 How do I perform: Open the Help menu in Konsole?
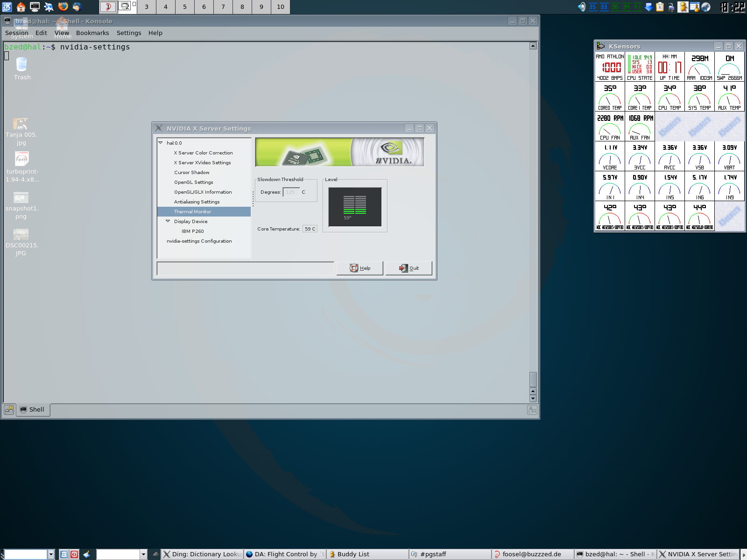155,33
